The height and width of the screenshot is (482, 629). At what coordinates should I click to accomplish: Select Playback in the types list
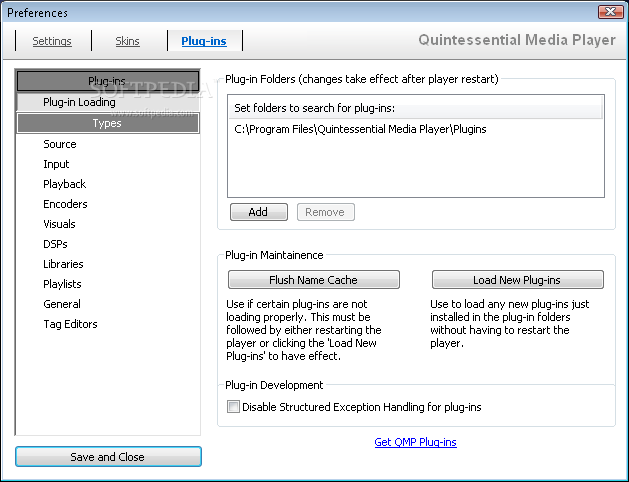tap(65, 184)
